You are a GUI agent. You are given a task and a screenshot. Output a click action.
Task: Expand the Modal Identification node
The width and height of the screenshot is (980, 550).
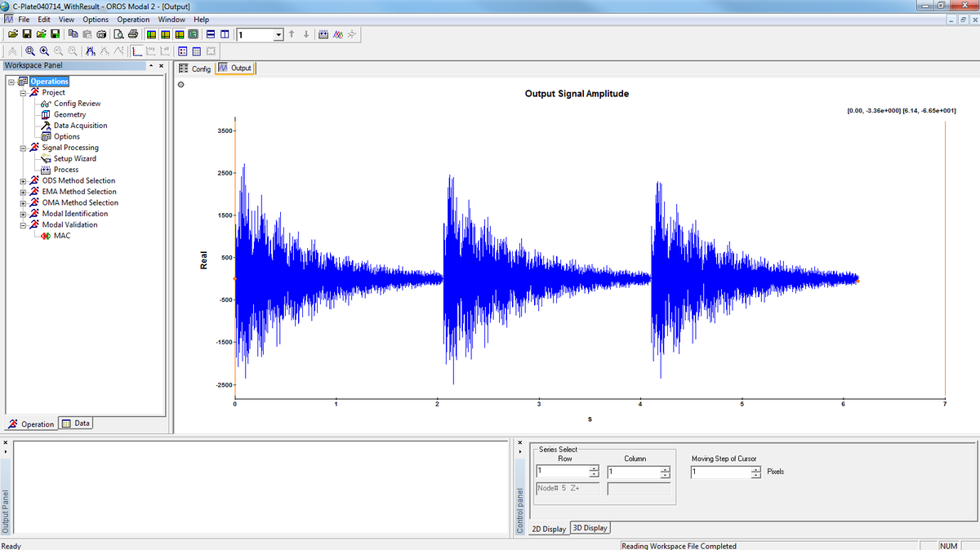point(22,214)
